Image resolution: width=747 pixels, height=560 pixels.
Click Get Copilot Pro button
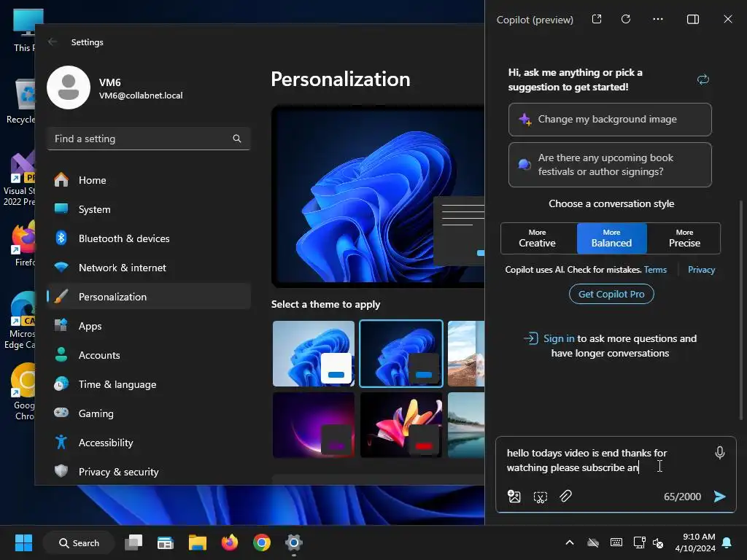pyautogui.click(x=611, y=295)
